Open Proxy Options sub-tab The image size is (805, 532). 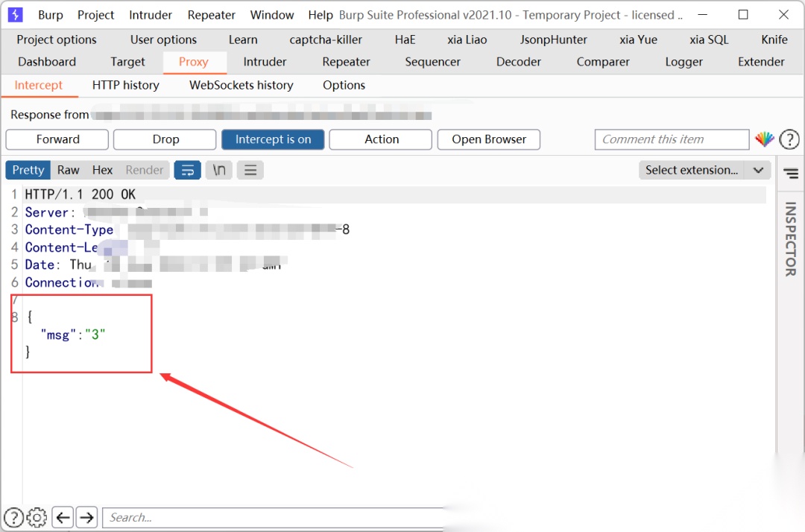click(x=344, y=85)
